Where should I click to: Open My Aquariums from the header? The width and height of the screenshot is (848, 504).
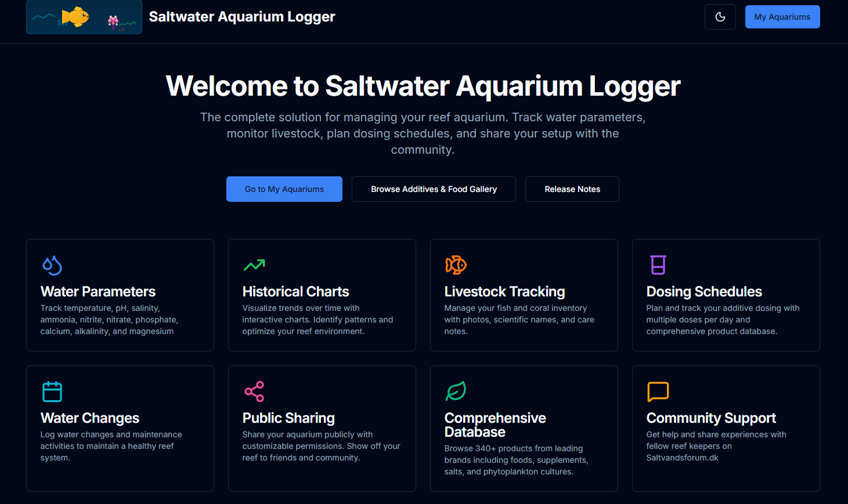pos(782,17)
